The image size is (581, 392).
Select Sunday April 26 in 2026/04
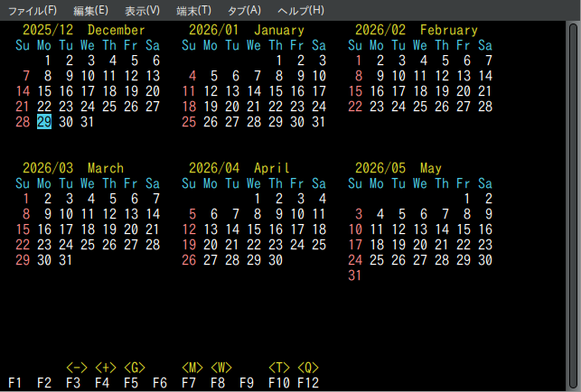189,260
